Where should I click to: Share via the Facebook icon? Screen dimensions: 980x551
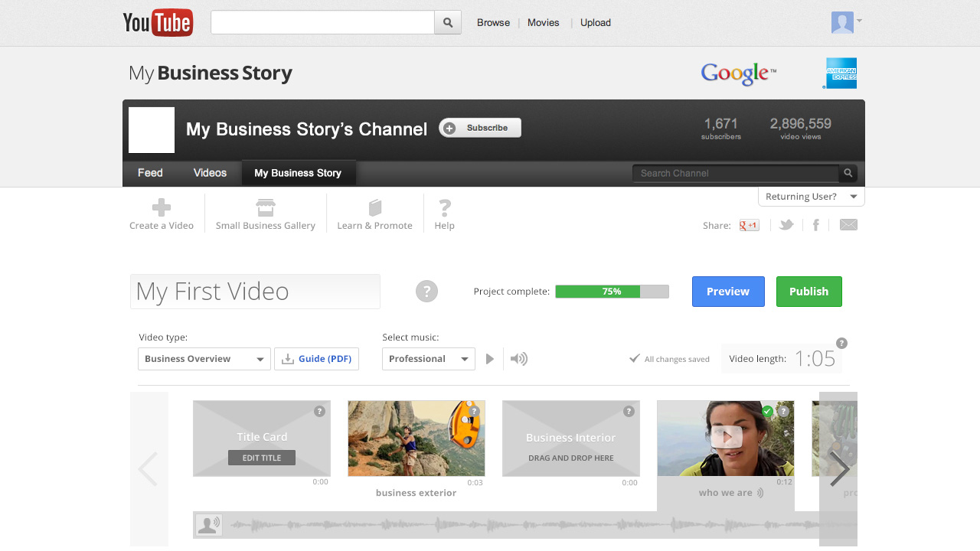tap(816, 225)
